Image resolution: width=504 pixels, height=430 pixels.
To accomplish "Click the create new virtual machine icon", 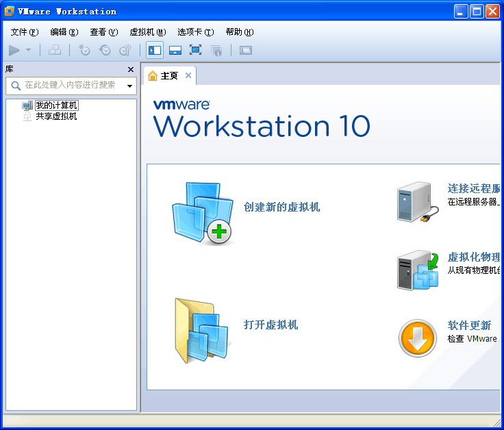I will 203,213.
